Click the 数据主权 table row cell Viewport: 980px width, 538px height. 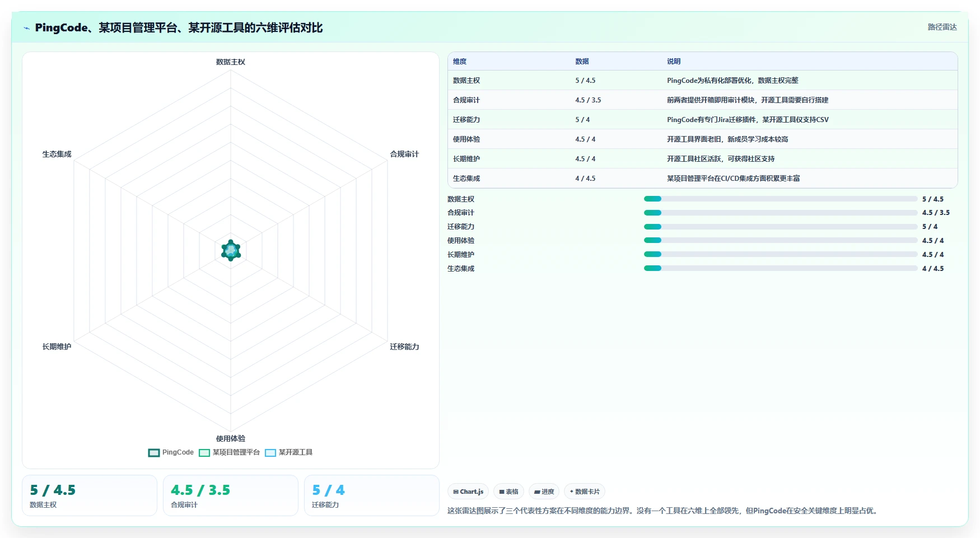pyautogui.click(x=466, y=81)
